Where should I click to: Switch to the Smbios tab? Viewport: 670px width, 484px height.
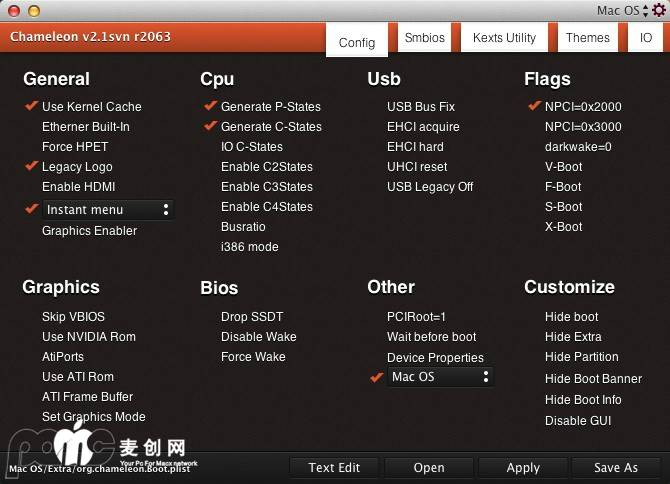(x=424, y=38)
